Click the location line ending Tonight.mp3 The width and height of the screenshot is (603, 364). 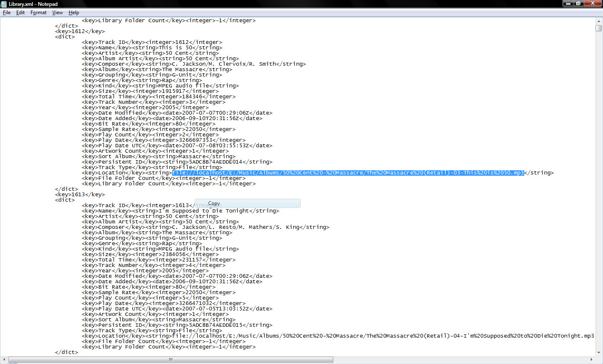click(x=338, y=336)
